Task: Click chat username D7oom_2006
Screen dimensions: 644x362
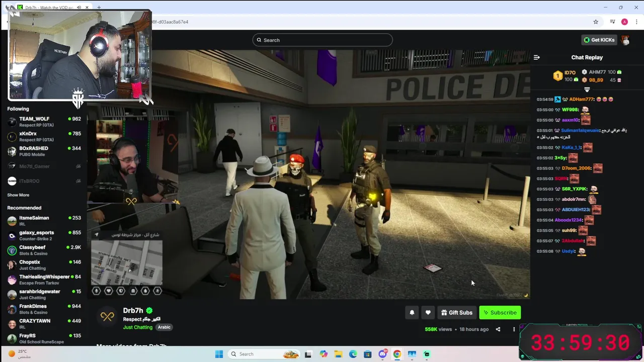Action: (576, 168)
